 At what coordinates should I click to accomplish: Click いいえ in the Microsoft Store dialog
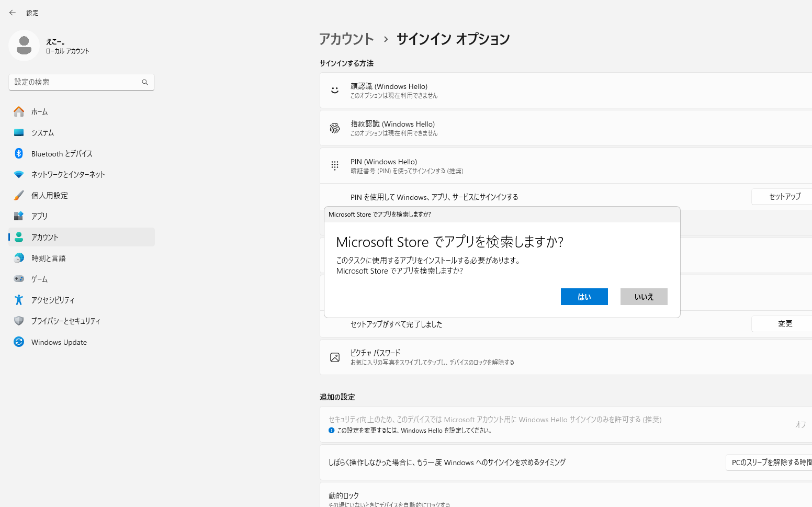tap(644, 297)
